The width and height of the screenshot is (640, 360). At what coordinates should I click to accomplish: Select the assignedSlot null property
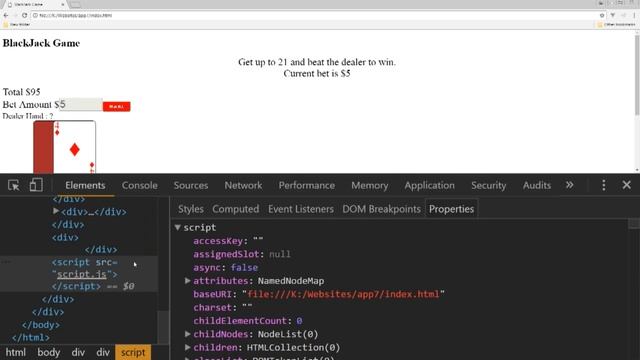(x=242, y=254)
